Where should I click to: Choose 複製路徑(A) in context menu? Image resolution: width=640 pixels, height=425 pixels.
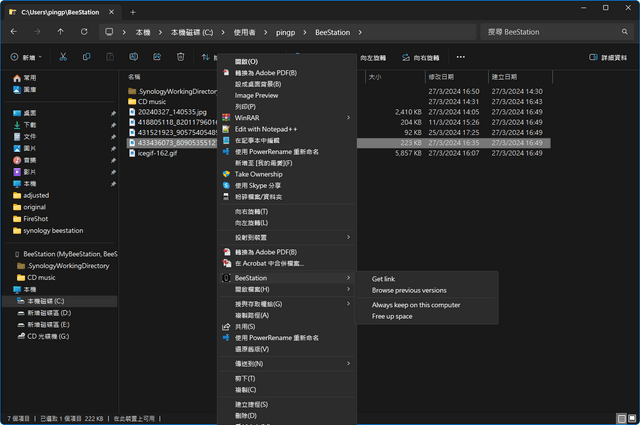(252, 316)
